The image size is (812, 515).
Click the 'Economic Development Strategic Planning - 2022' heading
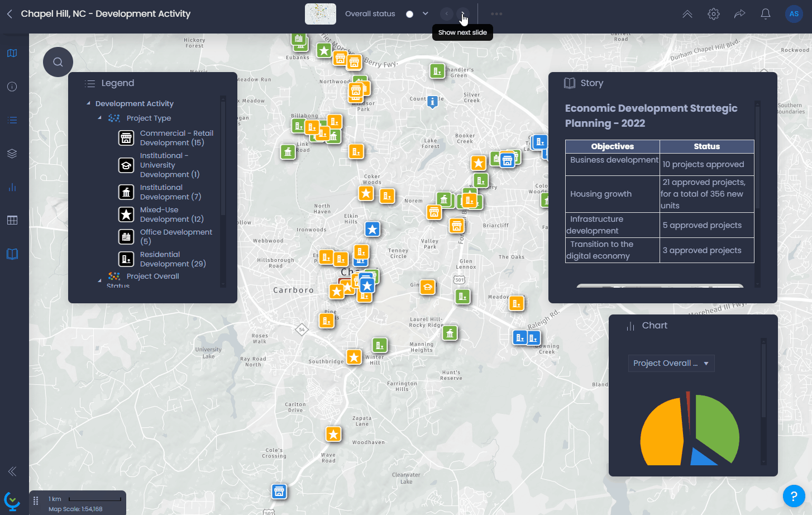pyautogui.click(x=651, y=116)
